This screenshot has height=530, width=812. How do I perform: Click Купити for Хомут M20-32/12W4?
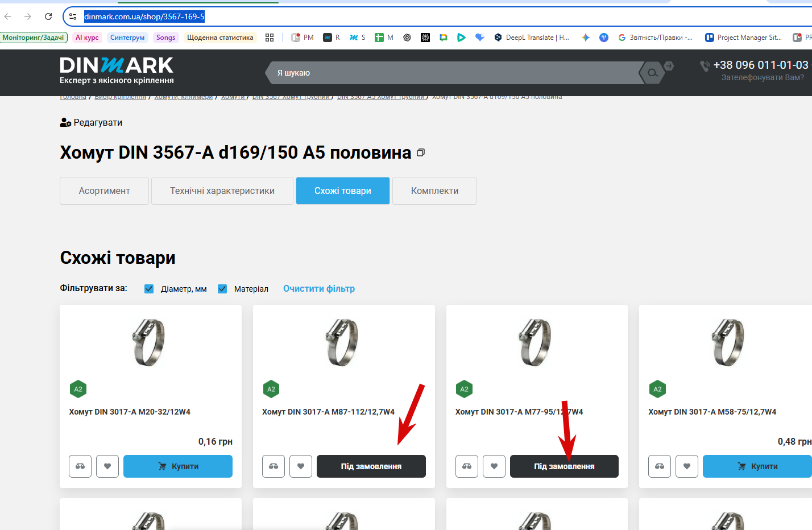click(x=178, y=466)
